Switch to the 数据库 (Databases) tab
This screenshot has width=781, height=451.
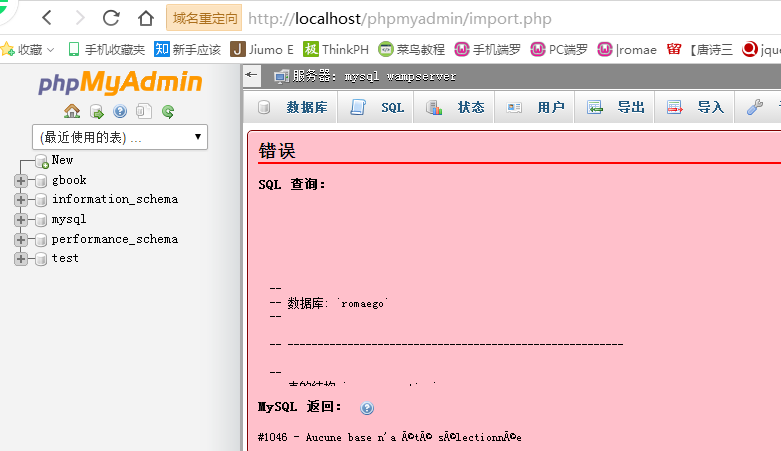(x=294, y=107)
